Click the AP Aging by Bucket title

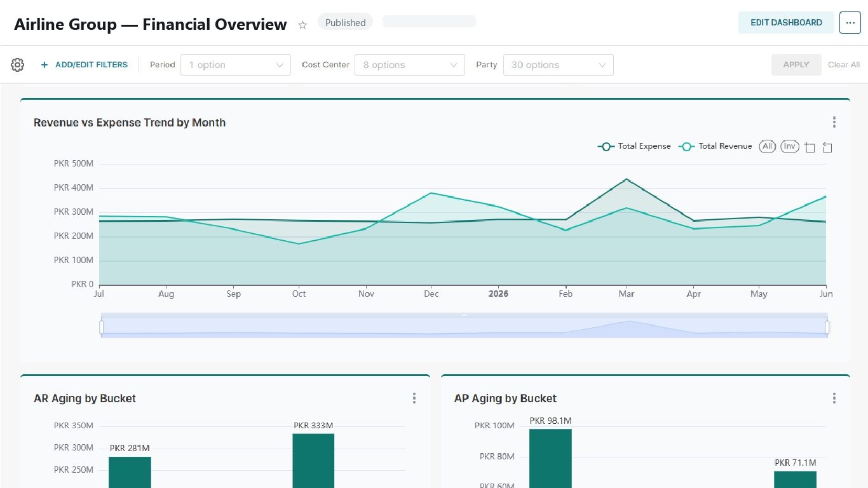[505, 398]
